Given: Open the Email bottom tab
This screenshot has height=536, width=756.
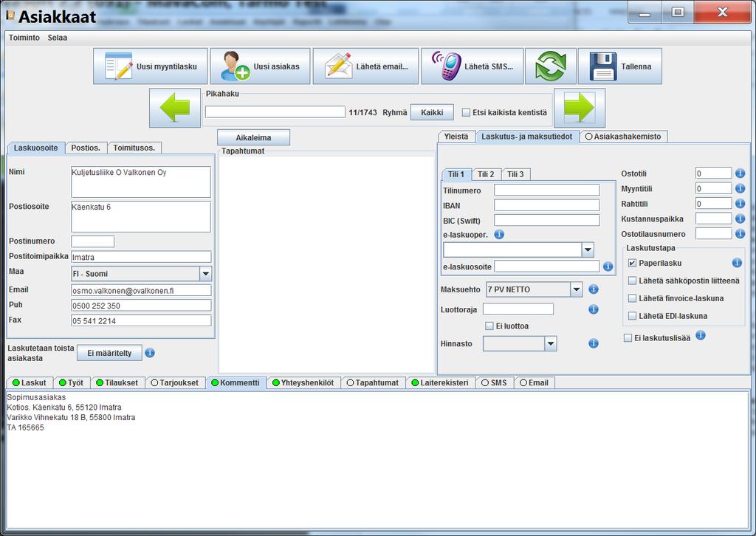Looking at the screenshot, I should (535, 382).
